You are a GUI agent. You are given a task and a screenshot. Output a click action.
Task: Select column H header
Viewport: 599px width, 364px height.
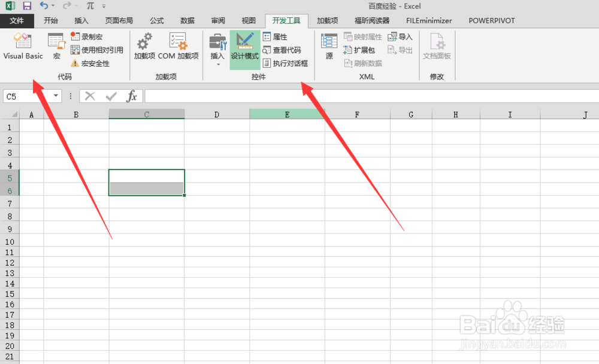(x=456, y=114)
